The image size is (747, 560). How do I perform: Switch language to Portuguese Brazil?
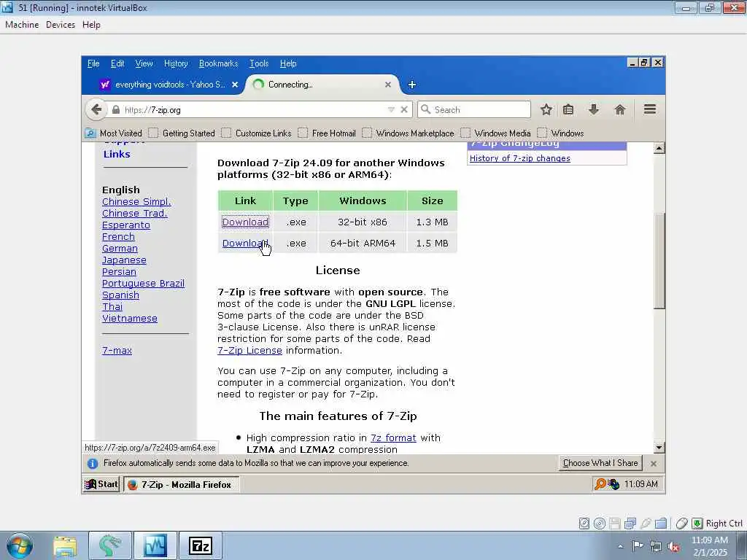(143, 284)
